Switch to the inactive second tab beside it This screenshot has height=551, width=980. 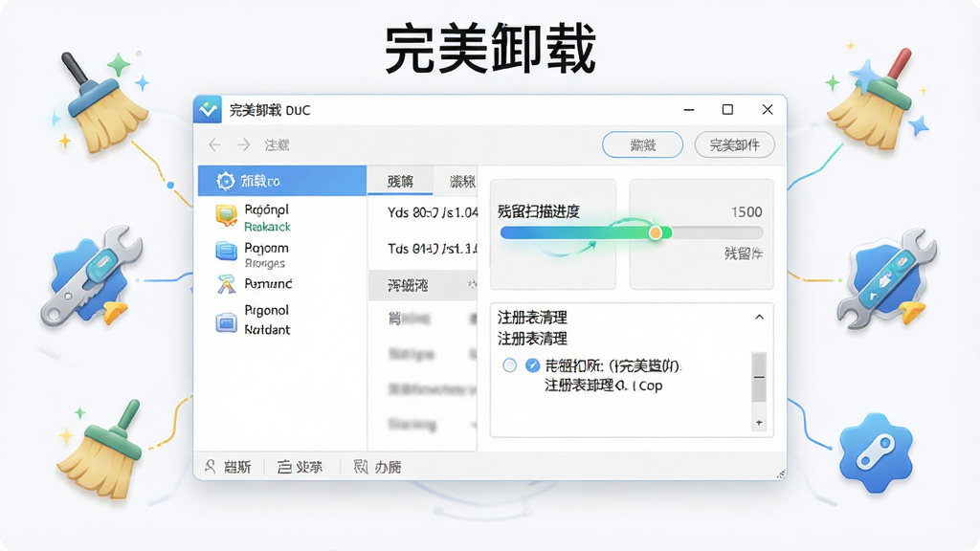click(456, 181)
